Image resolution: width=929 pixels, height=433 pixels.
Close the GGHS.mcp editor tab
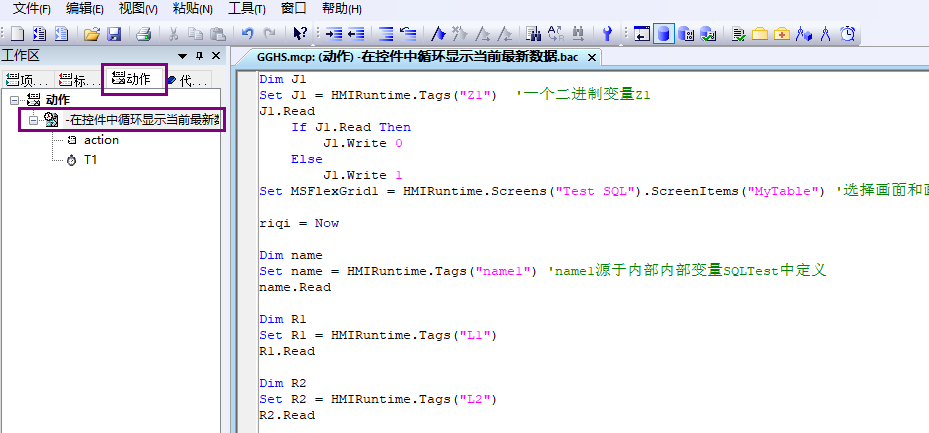(x=591, y=57)
